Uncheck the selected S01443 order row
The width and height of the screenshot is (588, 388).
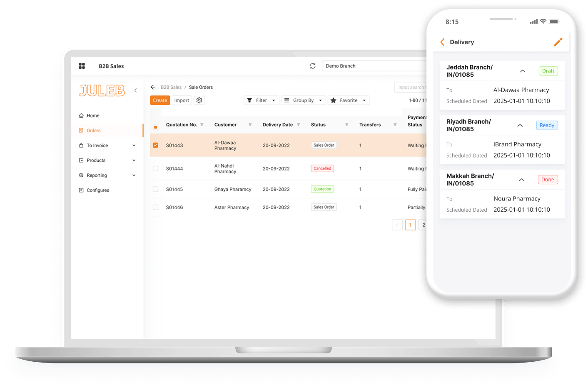[155, 145]
